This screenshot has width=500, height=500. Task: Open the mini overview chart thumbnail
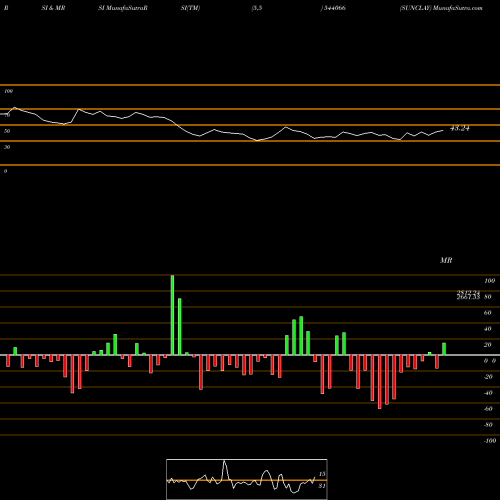point(247,479)
